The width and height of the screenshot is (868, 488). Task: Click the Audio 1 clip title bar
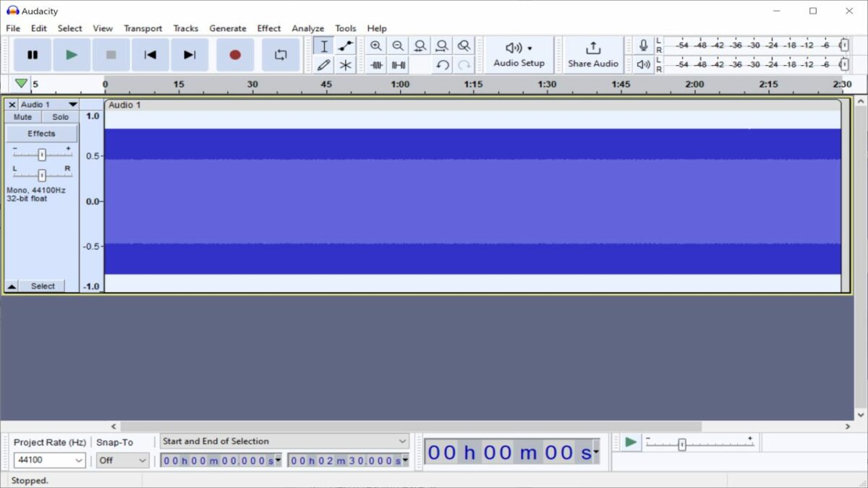[473, 105]
